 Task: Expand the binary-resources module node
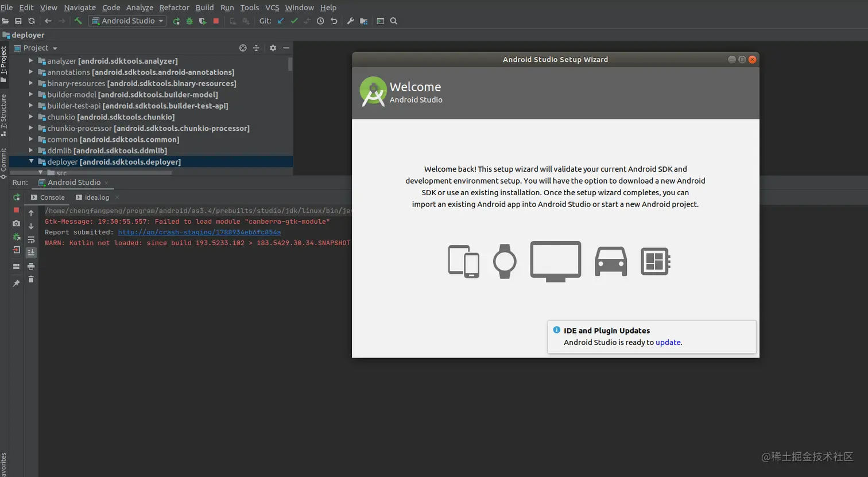[31, 83]
